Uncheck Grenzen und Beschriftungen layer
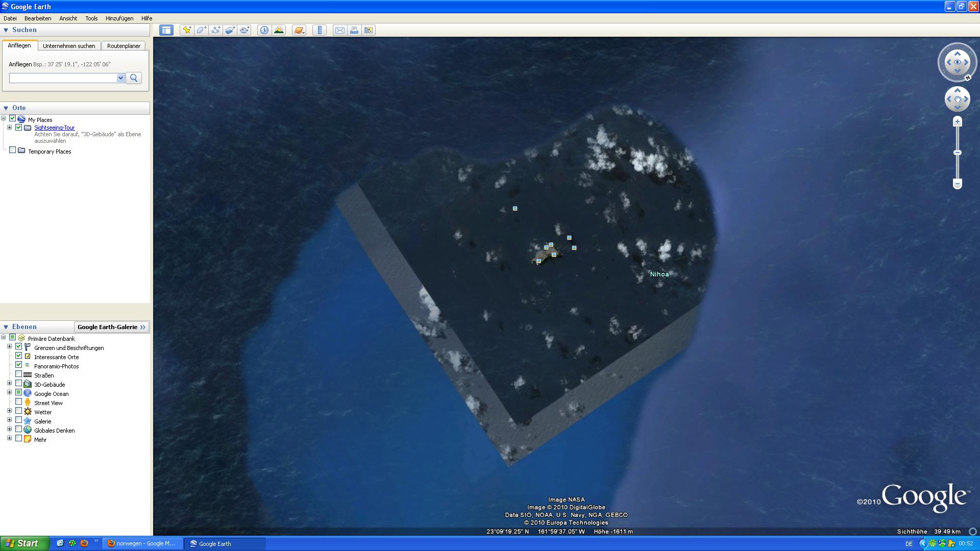Screen dimensions: 980x551 click(x=19, y=347)
